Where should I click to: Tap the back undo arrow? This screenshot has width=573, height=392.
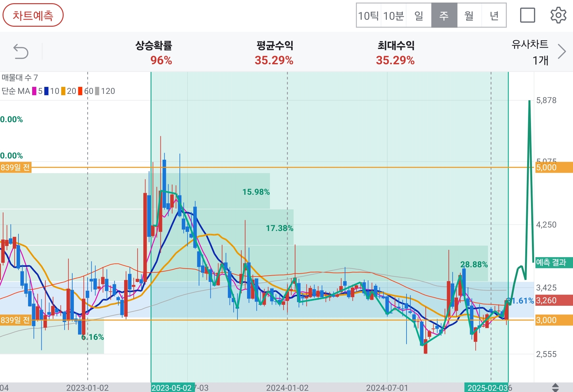(21, 52)
